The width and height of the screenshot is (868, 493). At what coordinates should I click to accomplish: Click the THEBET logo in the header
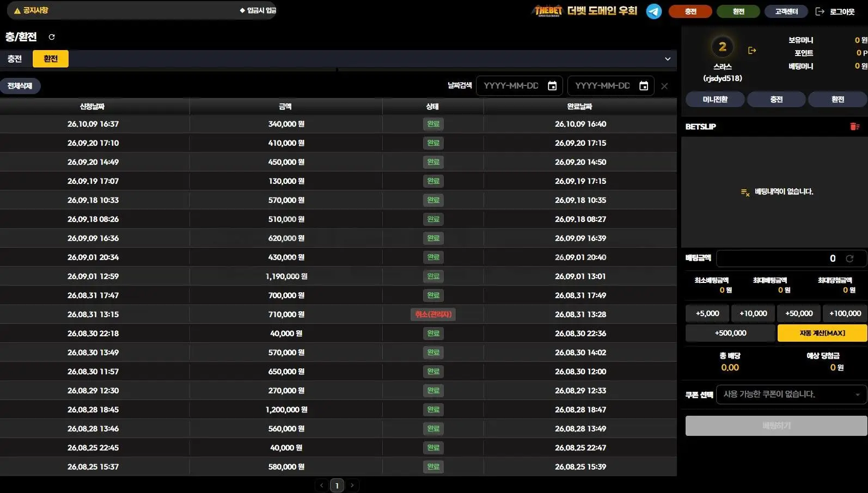[x=547, y=11]
